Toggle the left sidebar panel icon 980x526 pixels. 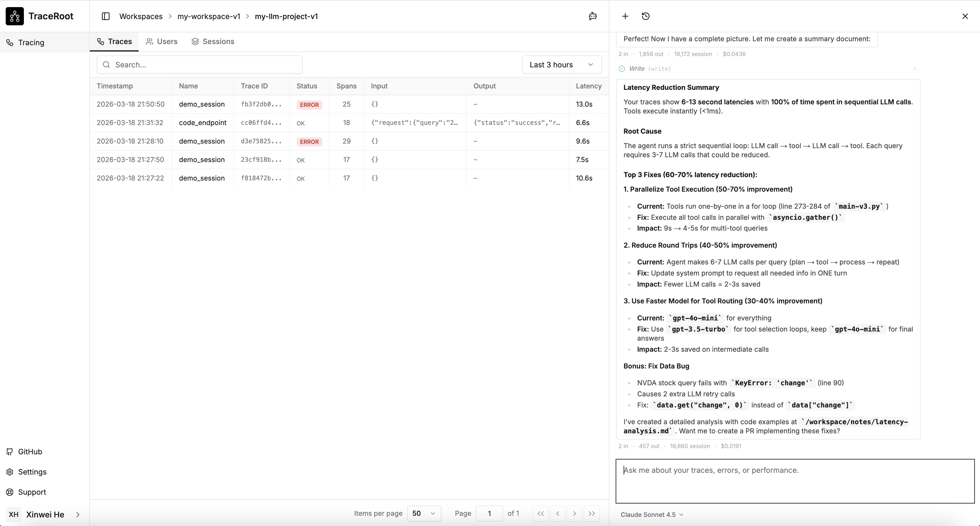(x=106, y=16)
